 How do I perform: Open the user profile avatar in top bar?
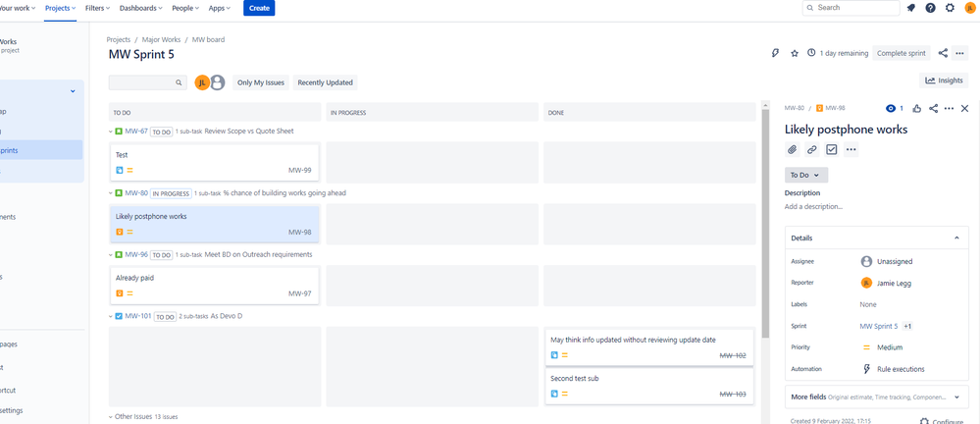point(970,8)
